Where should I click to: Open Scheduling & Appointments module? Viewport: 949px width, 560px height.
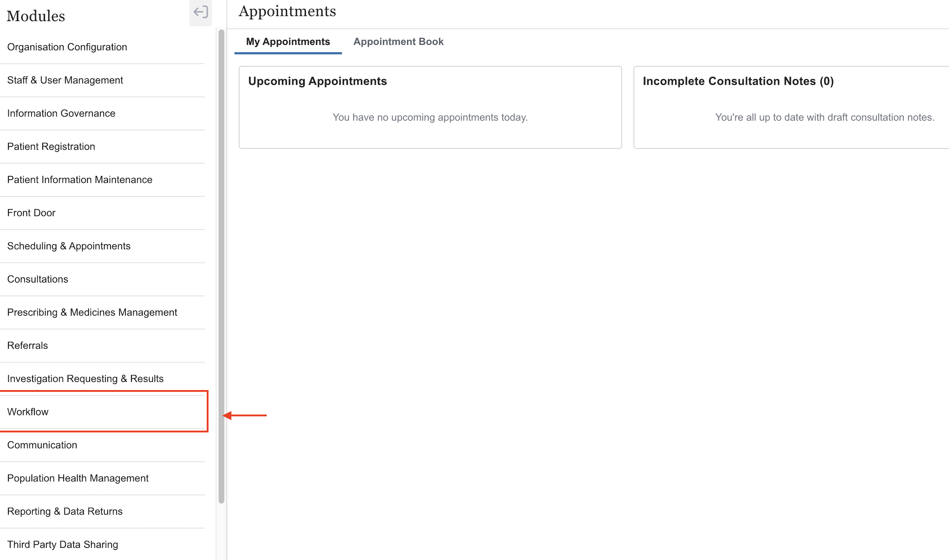pos(69,246)
